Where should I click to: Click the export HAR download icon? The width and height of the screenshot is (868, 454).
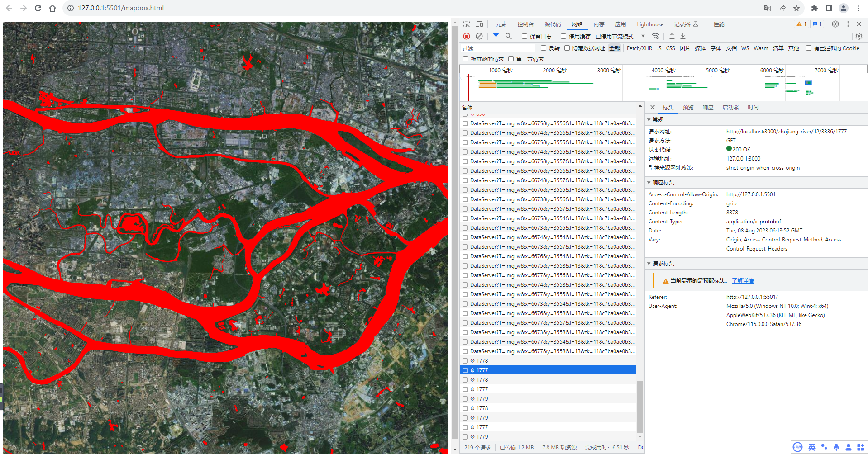(683, 36)
